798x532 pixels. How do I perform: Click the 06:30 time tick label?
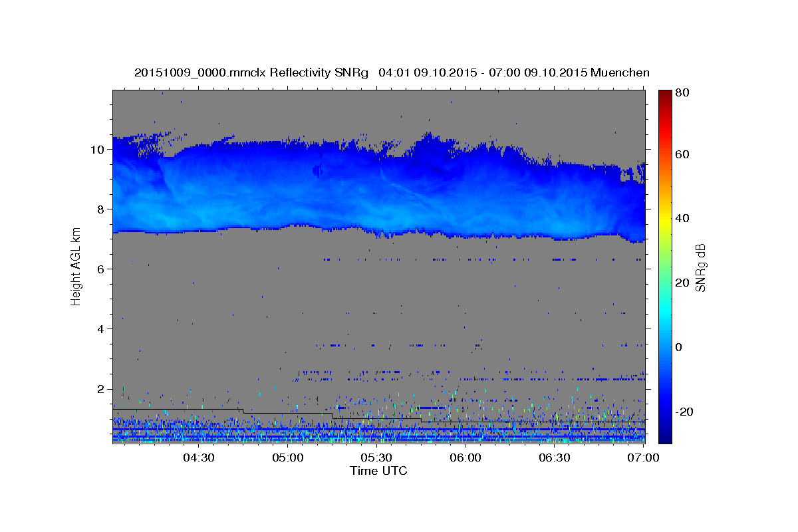(555, 458)
